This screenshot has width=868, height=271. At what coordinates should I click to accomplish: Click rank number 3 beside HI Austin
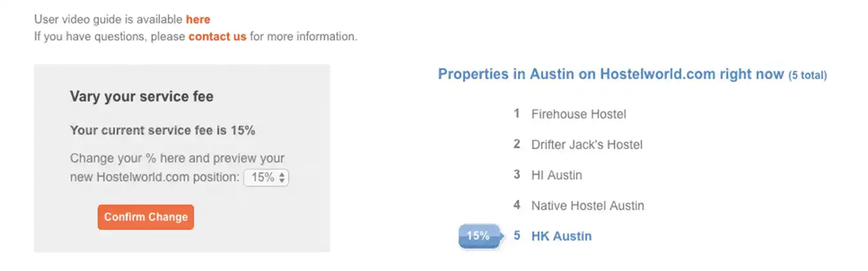(516, 174)
